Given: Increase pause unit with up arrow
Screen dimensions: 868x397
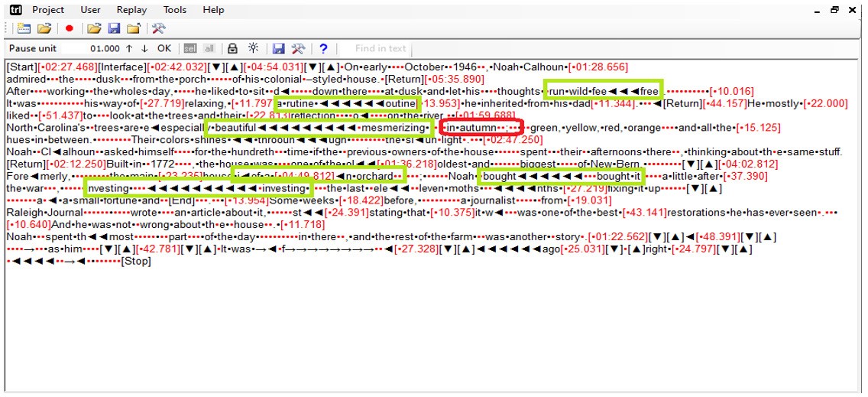Looking at the screenshot, I should click(129, 48).
